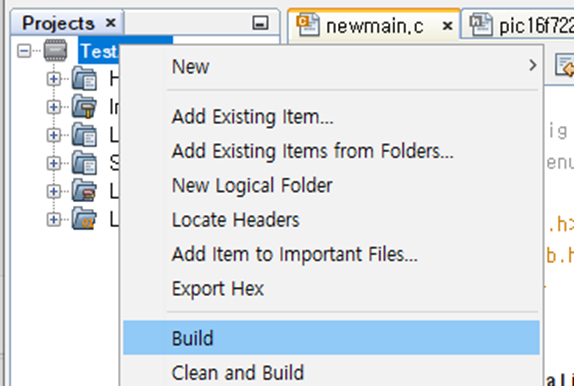Click the libraries folder icon with red badge

(84, 191)
